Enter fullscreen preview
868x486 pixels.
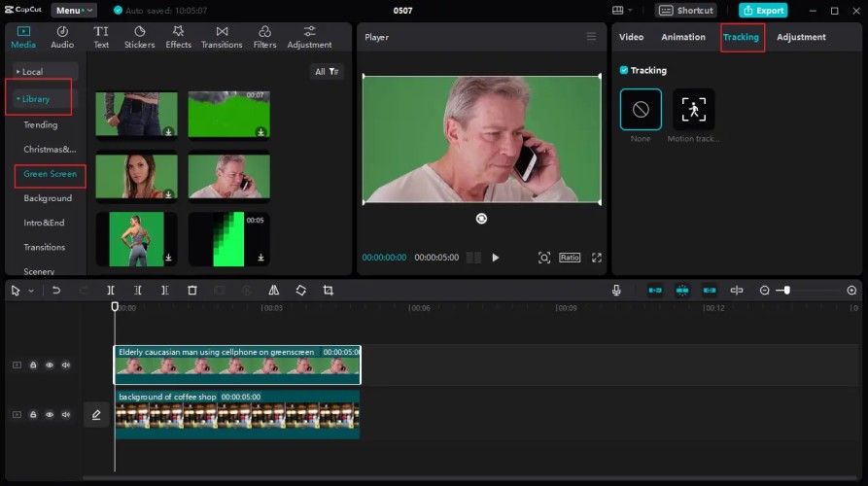[x=596, y=258]
